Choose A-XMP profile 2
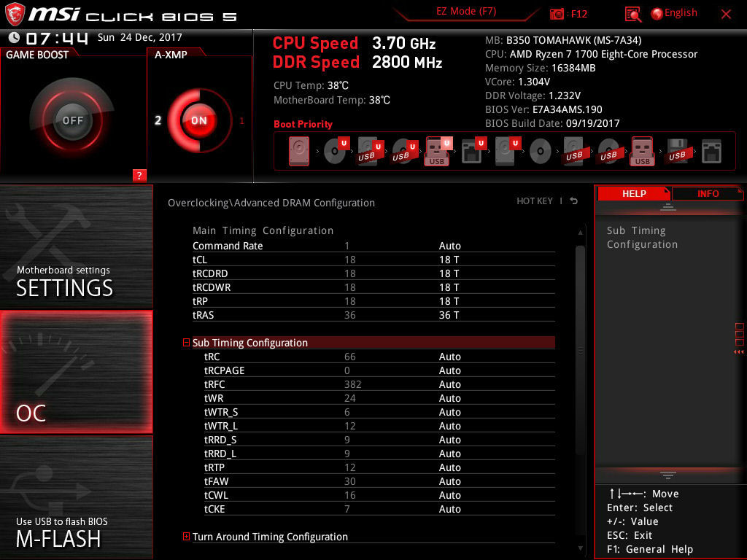 tap(158, 120)
